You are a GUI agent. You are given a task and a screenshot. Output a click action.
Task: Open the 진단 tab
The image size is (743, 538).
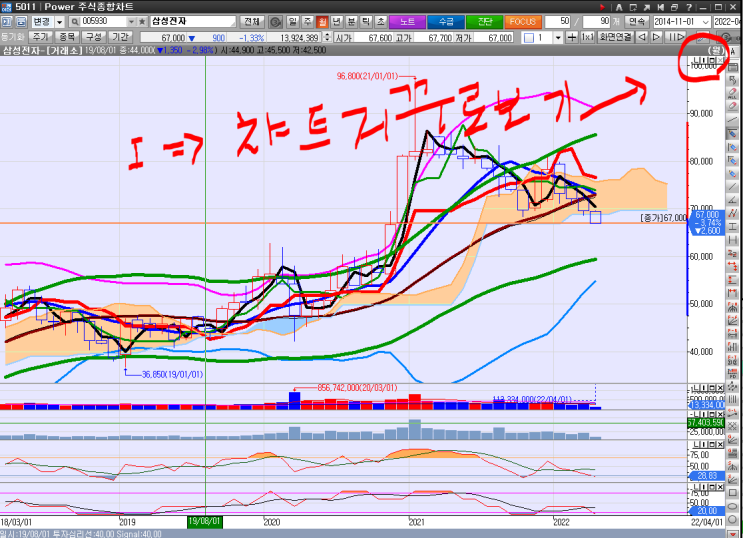click(x=484, y=22)
